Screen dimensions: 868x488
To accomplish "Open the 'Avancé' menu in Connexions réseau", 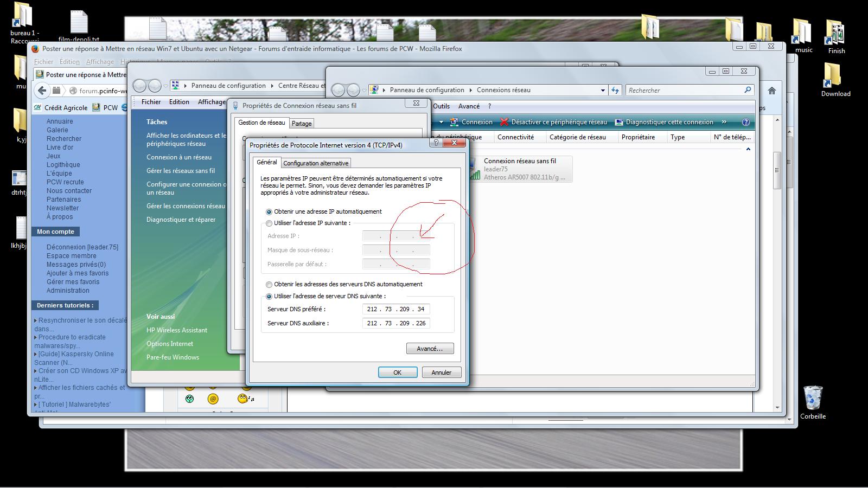I will tap(469, 106).
